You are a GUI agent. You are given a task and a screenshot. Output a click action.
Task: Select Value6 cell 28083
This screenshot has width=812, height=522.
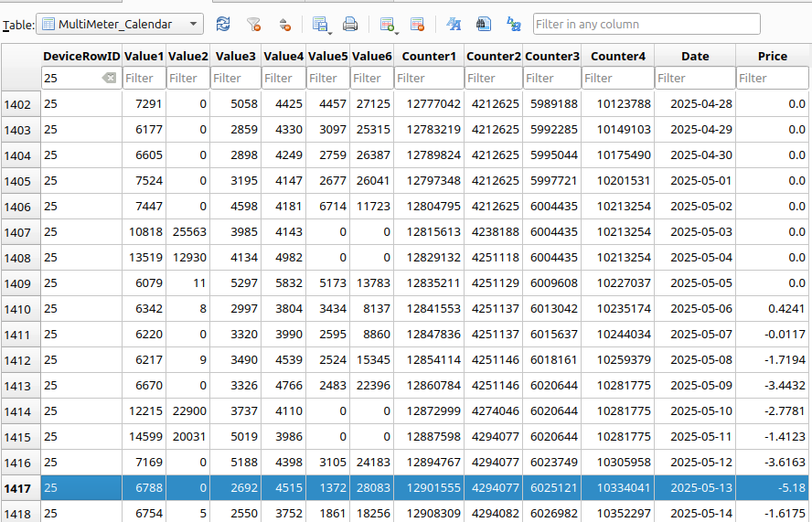372,488
